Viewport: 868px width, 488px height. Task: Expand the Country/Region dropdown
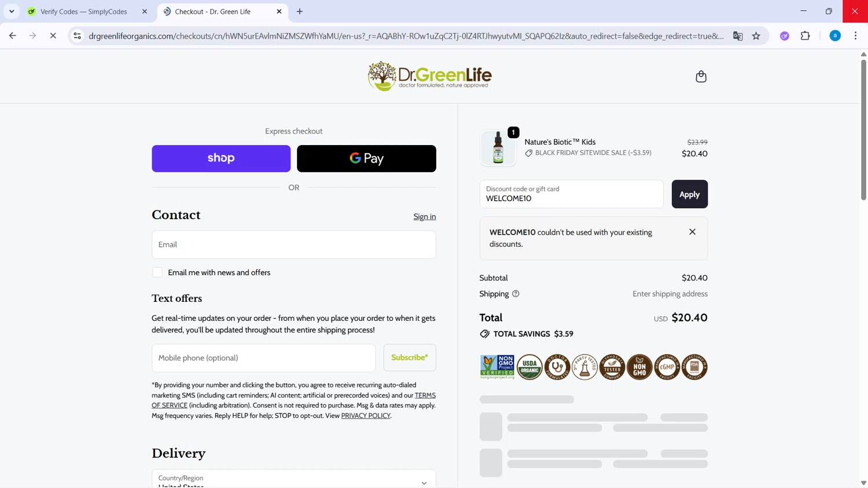point(294,479)
